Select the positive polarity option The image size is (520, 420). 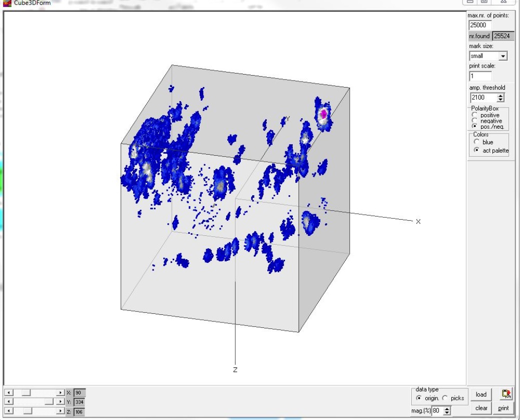click(474, 115)
